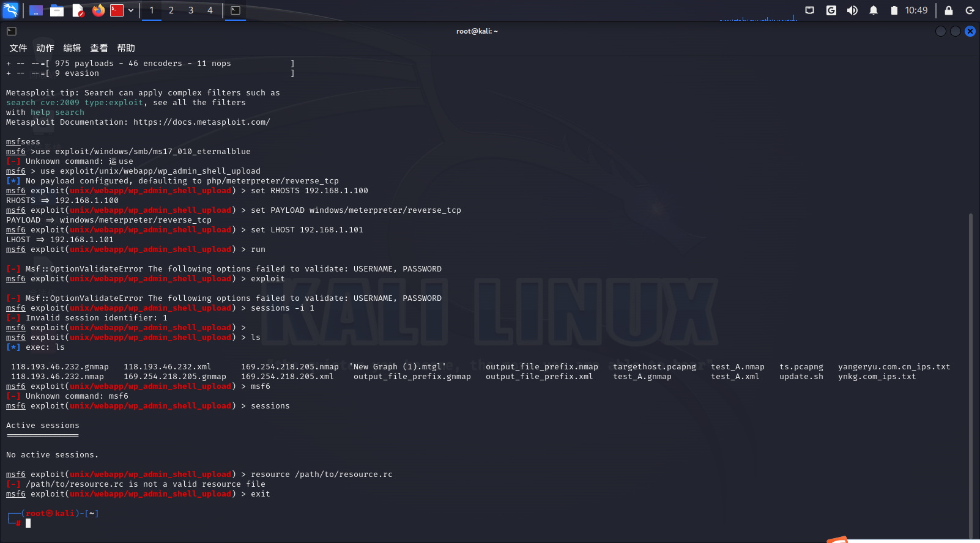This screenshot has width=980, height=543.
Task: Click file name ynkg.com_ips.txt
Action: click(x=877, y=377)
